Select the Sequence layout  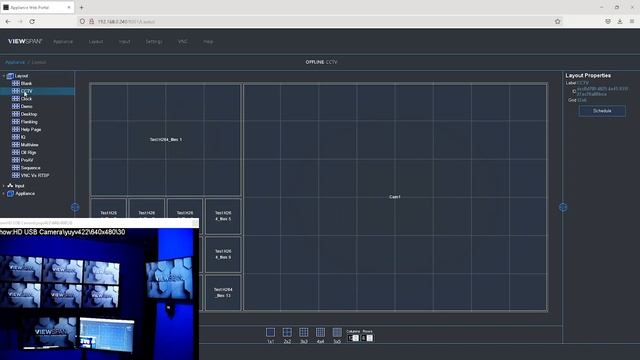pyautogui.click(x=31, y=168)
